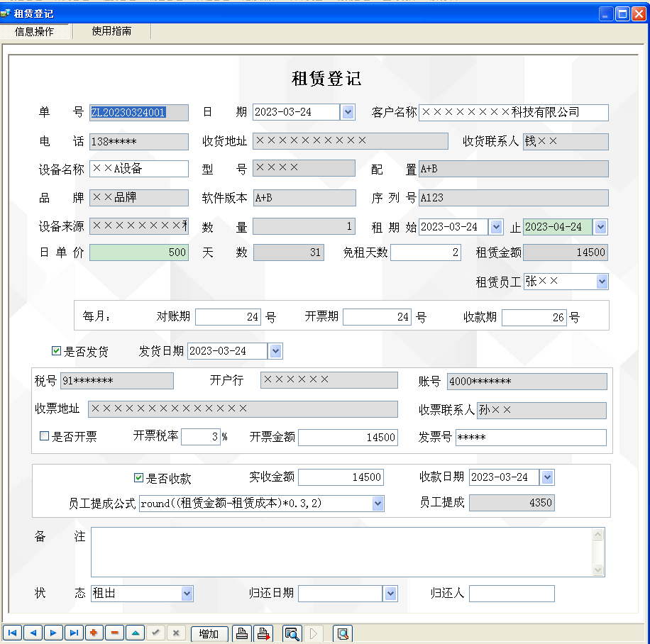Click the 增加 button in bottom toolbar
This screenshot has width=650, height=644.
coord(209,633)
